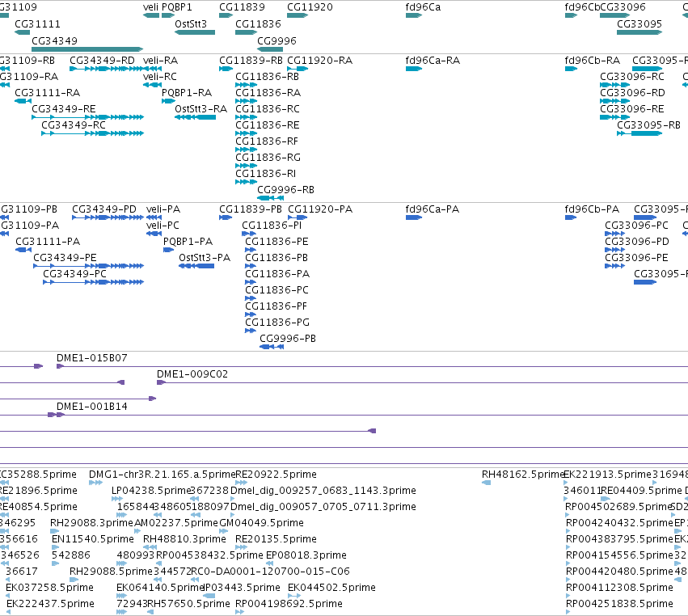Click the CG11836-RF transcript

[267, 141]
